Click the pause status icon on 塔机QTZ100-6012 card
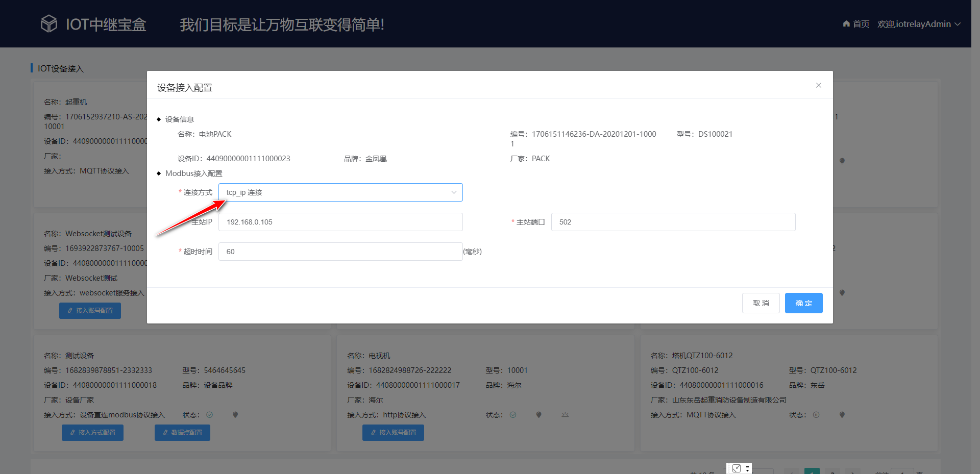Viewport: 980px width, 474px height. (x=816, y=415)
